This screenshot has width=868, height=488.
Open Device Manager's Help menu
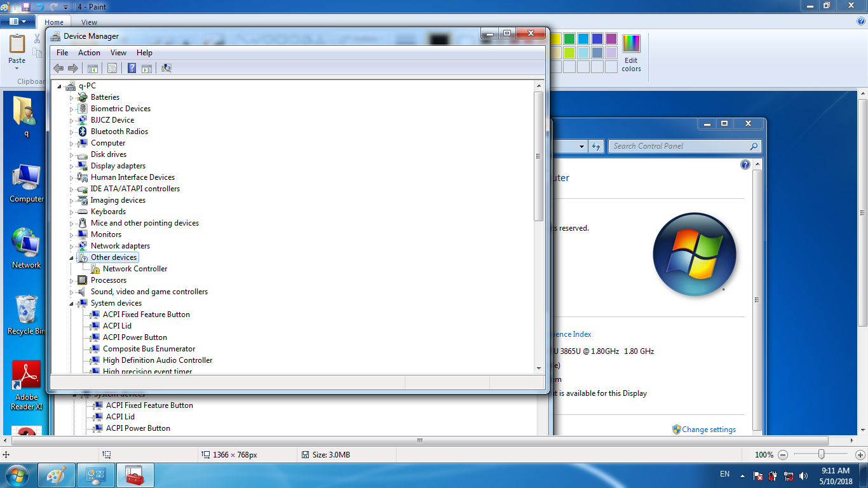[144, 53]
